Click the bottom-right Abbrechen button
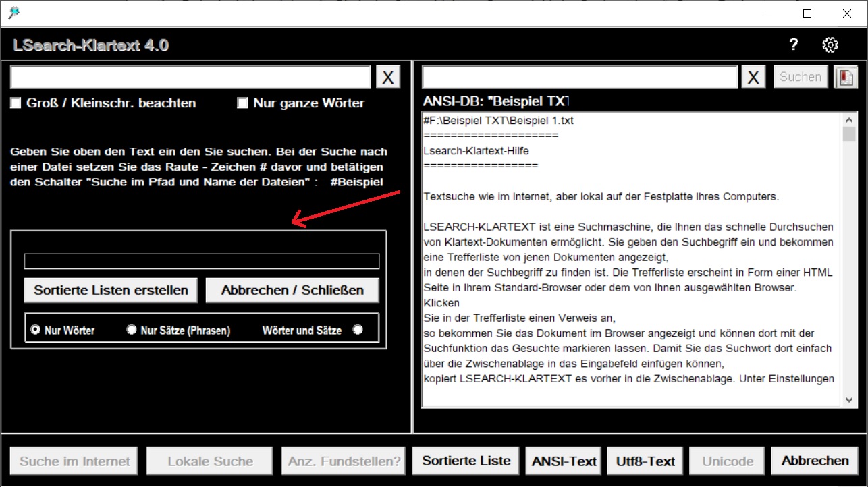Screen dimensions: 868x487 click(x=815, y=461)
